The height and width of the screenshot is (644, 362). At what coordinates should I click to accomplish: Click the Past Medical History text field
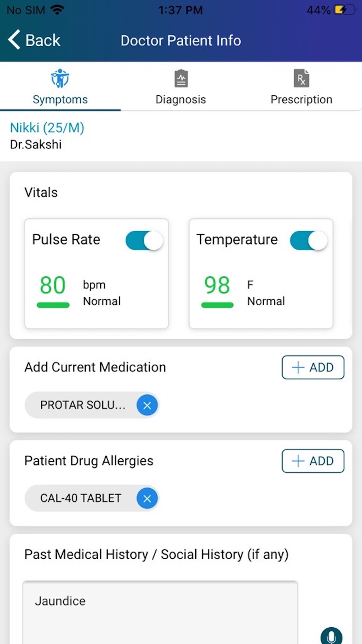(x=160, y=612)
